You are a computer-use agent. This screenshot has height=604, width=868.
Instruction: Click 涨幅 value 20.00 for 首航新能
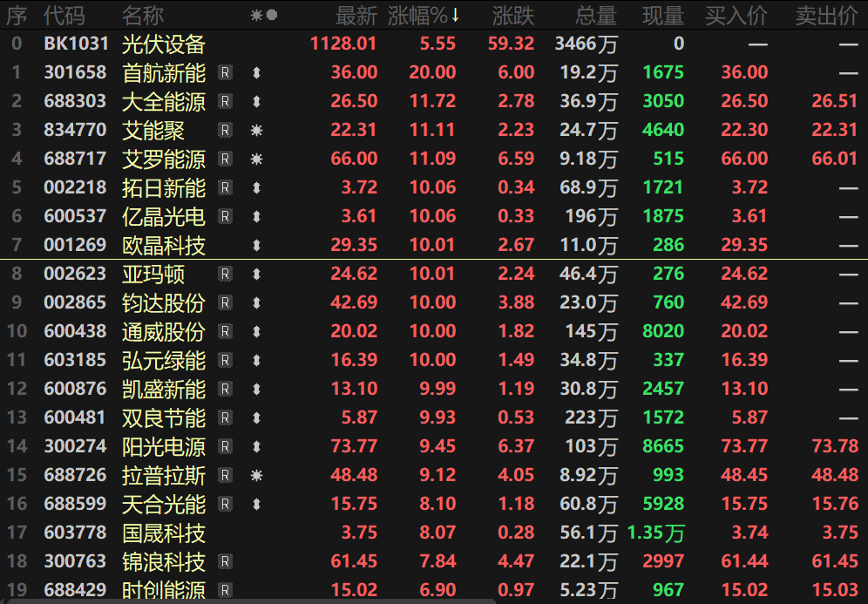(432, 72)
